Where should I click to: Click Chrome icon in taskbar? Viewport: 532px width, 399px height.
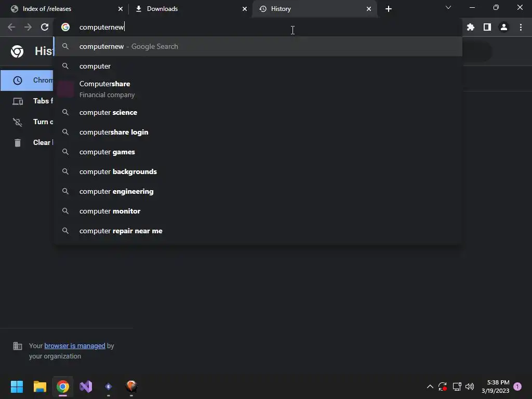pyautogui.click(x=63, y=387)
